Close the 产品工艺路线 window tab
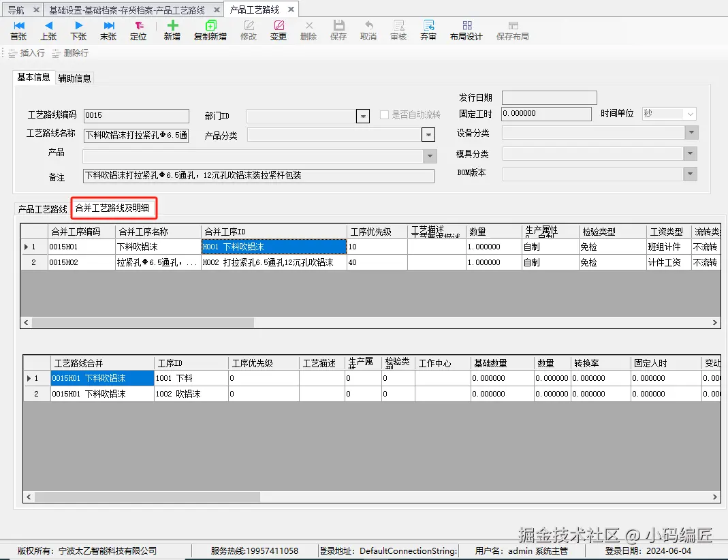This screenshot has height=560, width=728. [291, 10]
